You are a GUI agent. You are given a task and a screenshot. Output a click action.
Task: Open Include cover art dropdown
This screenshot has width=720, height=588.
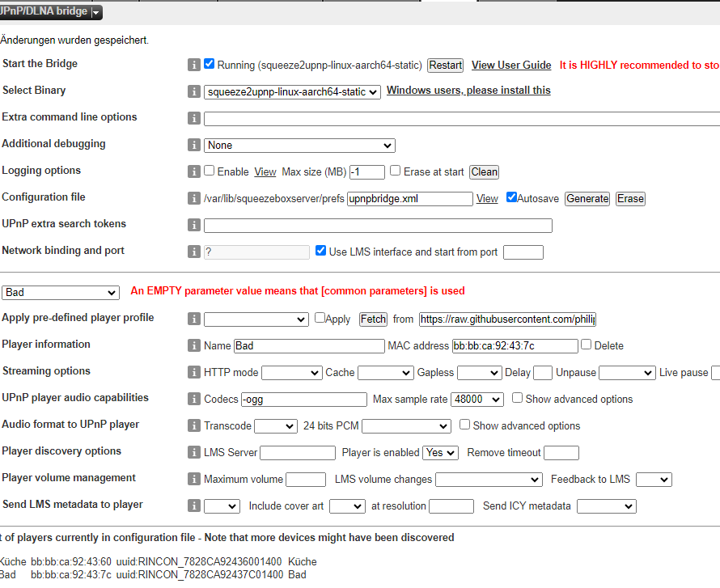click(x=347, y=506)
